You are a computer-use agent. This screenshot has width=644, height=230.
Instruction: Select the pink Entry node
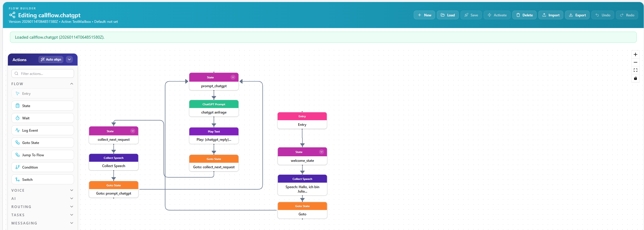302,121
